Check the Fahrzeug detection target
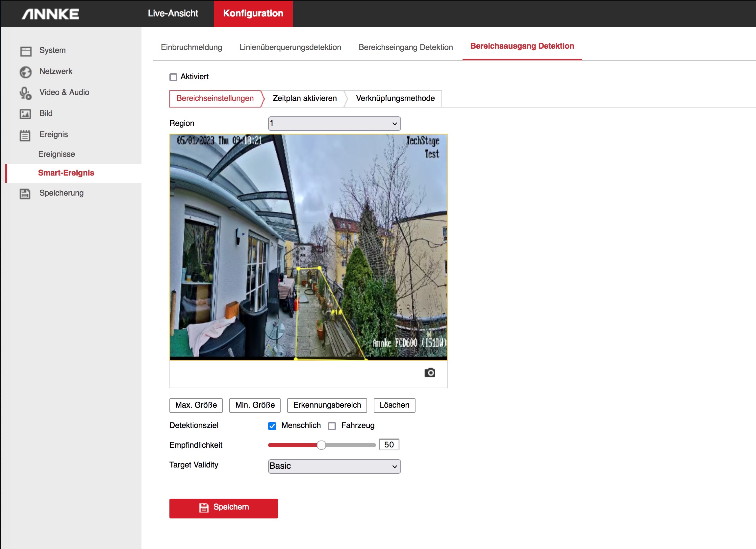This screenshot has width=756, height=549. 332,426
